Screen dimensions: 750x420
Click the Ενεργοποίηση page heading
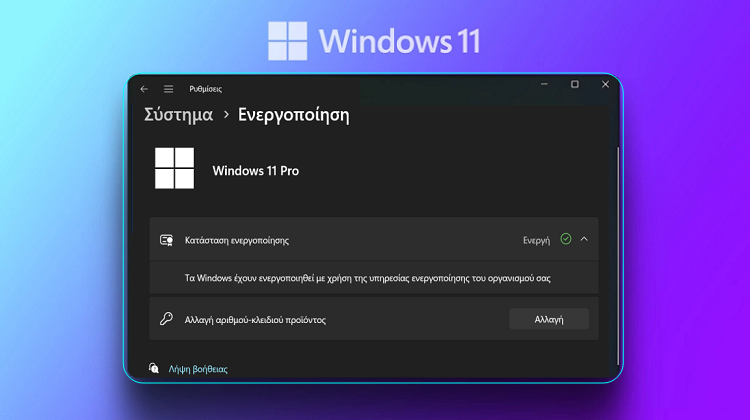click(x=294, y=115)
